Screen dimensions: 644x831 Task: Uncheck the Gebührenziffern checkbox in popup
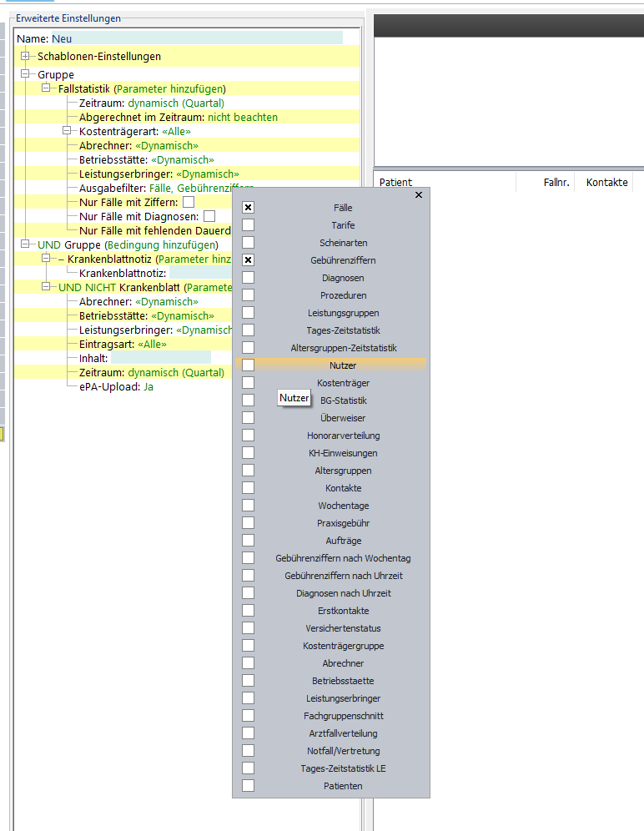coord(248,259)
